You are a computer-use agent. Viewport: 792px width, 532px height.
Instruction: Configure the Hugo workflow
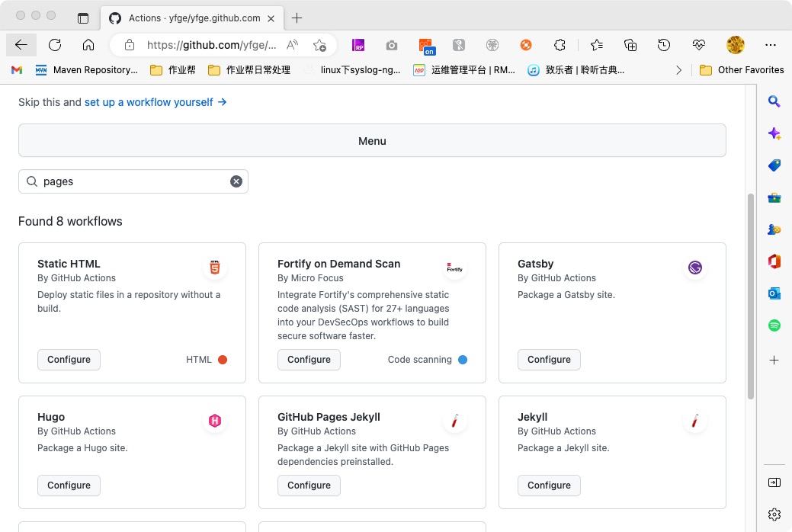[x=69, y=486]
